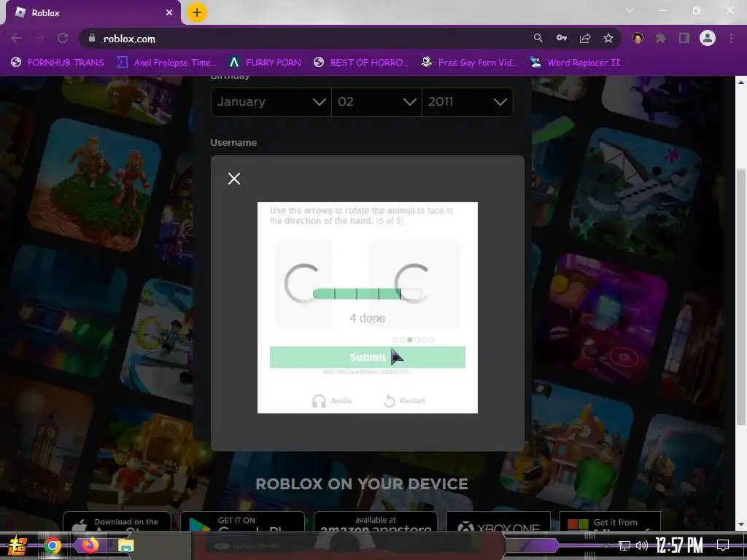This screenshot has height=560, width=747.
Task: Click the Download on the App Store badge
Action: tap(117, 521)
